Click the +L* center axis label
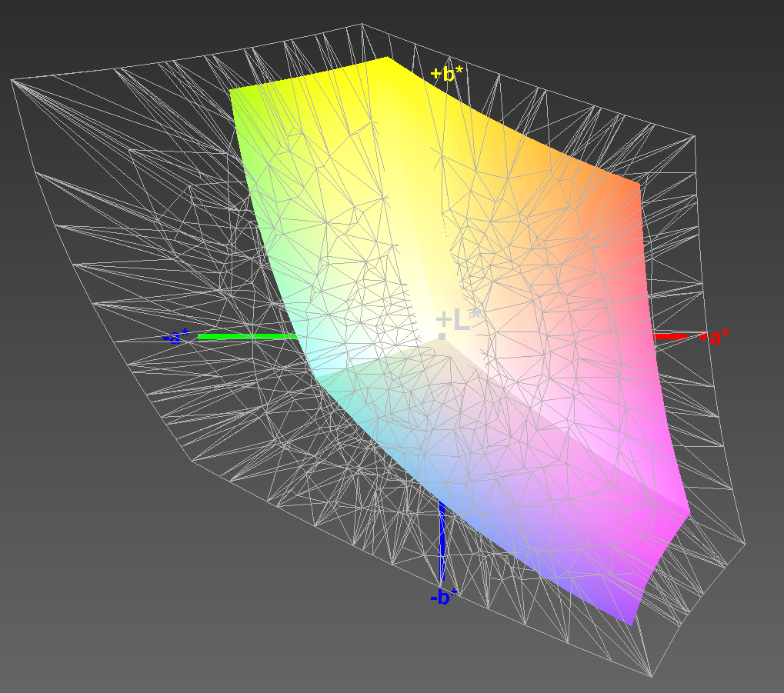The width and height of the screenshot is (784, 693). click(458, 320)
